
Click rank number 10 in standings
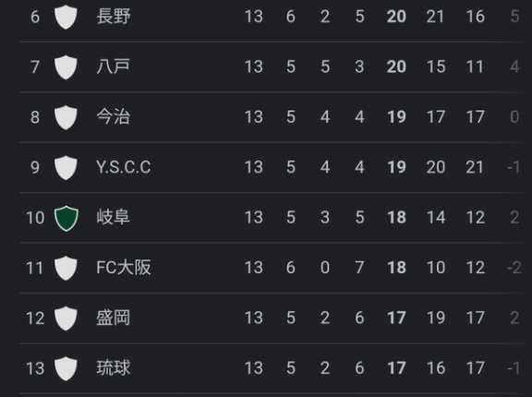pos(35,218)
